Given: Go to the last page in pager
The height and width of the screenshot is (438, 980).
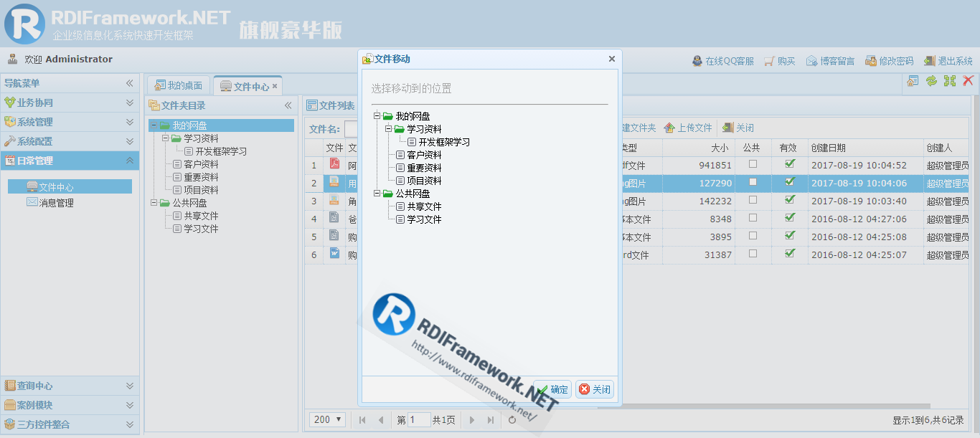Looking at the screenshot, I should pyautogui.click(x=491, y=420).
